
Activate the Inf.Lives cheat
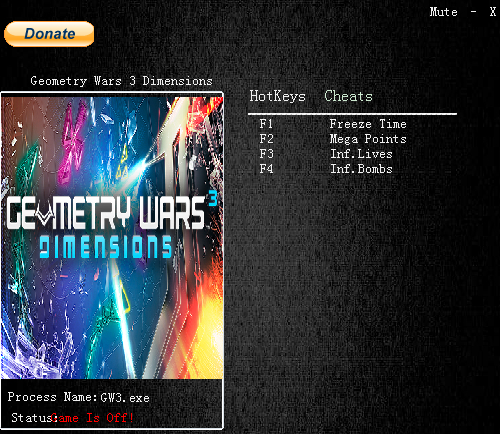coord(361,154)
